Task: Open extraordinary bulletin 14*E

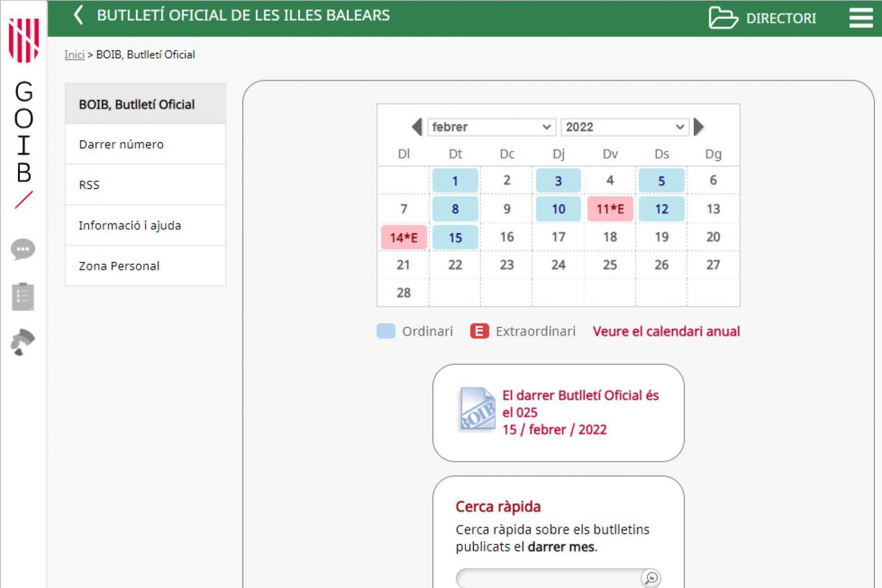Action: tap(404, 237)
